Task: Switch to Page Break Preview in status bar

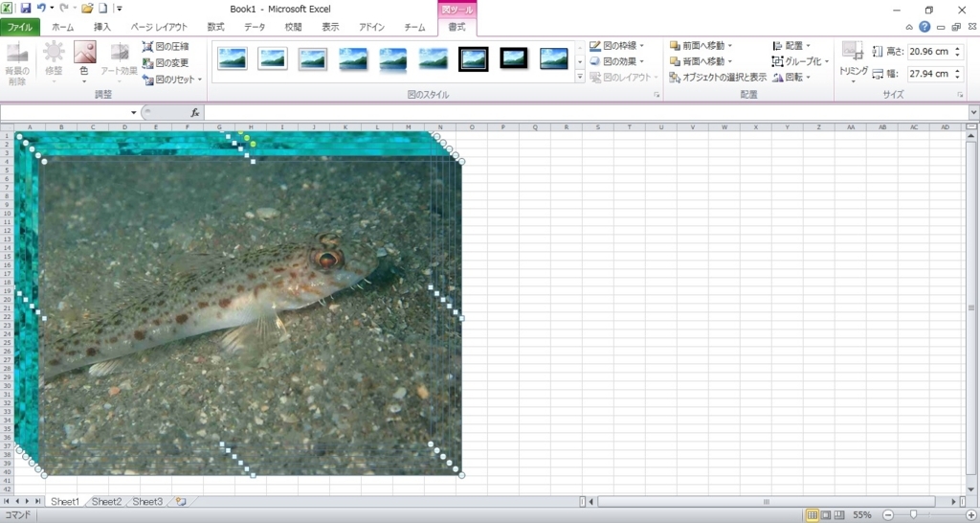Action: [839, 515]
